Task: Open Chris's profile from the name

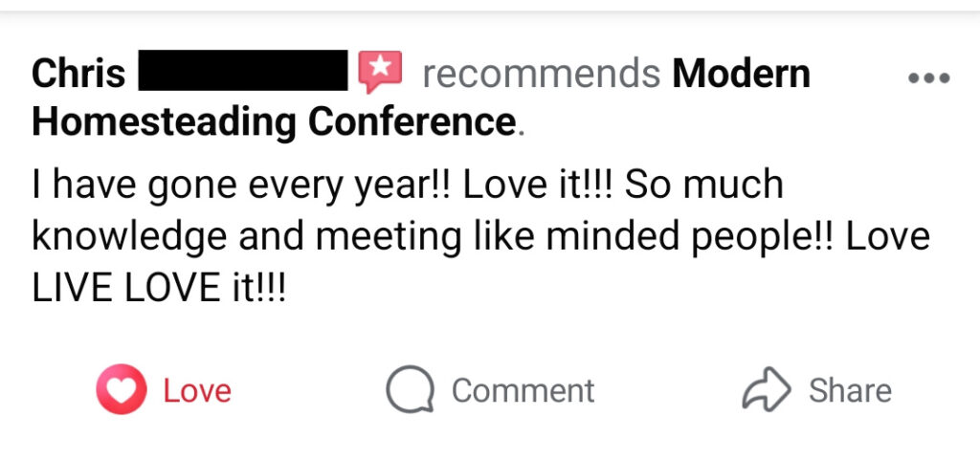Action: [x=78, y=74]
